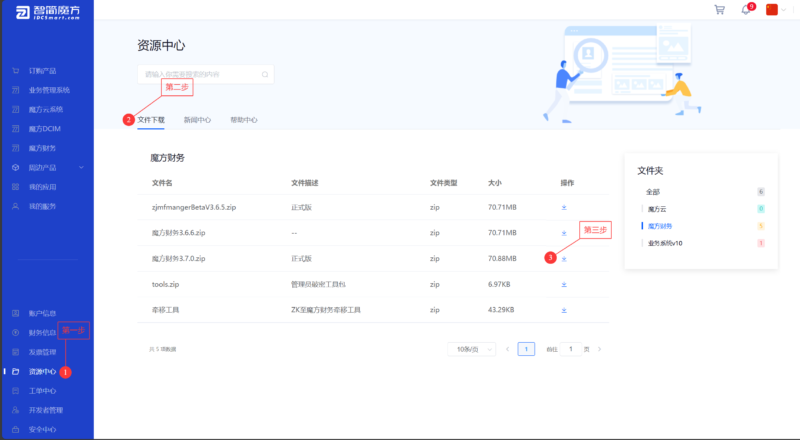Click the 财务信息 sidebar icon
Image resolution: width=800 pixels, height=440 pixels.
16,332
